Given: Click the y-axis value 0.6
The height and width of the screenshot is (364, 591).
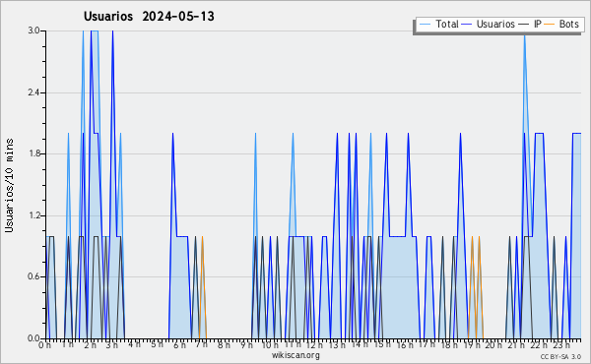Looking at the screenshot, I should [33, 276].
